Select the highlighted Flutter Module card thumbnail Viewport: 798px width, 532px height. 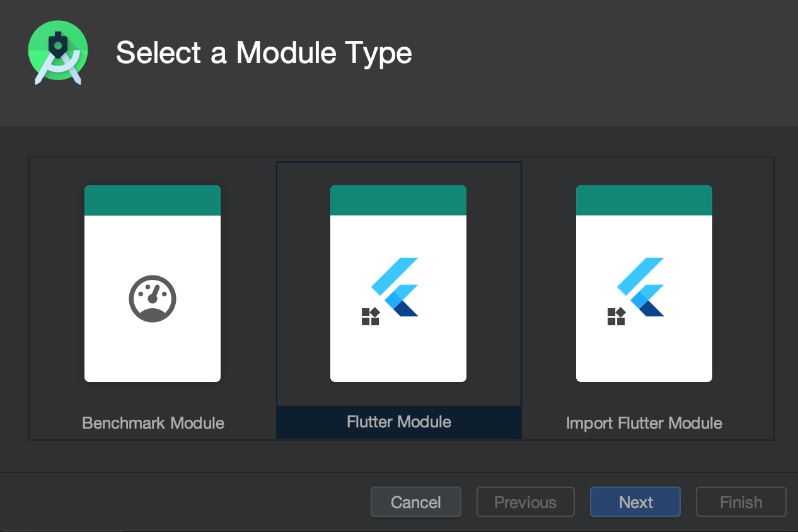[398, 284]
